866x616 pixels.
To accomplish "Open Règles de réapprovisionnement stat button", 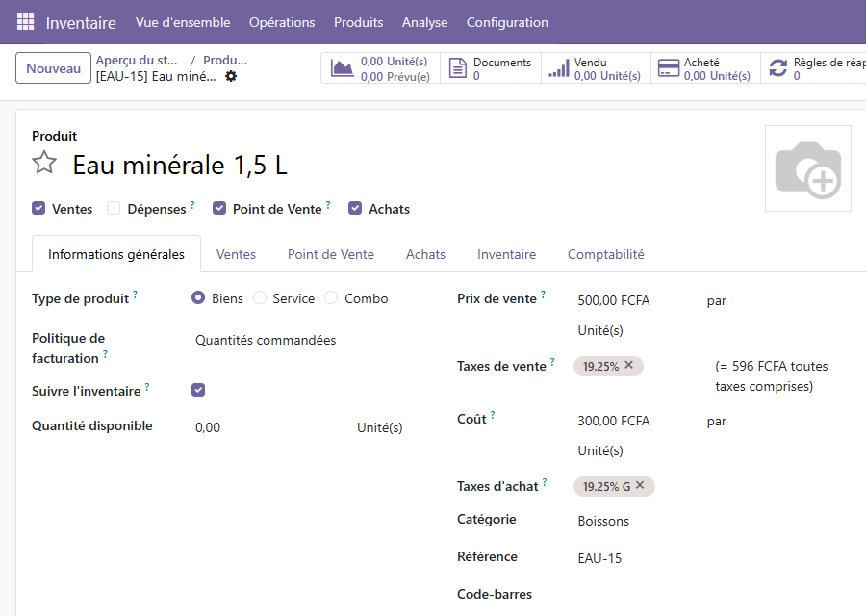I will pyautogui.click(x=813, y=68).
